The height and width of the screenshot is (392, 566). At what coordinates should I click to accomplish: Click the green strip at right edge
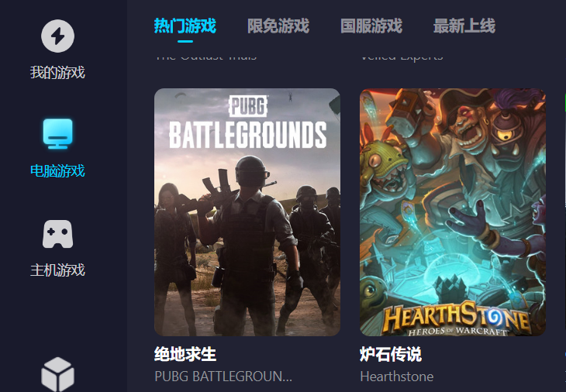tap(564, 101)
